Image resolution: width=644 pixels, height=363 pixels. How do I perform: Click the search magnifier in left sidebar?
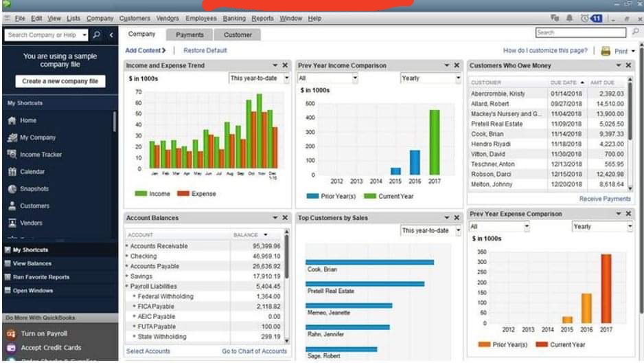(97, 34)
